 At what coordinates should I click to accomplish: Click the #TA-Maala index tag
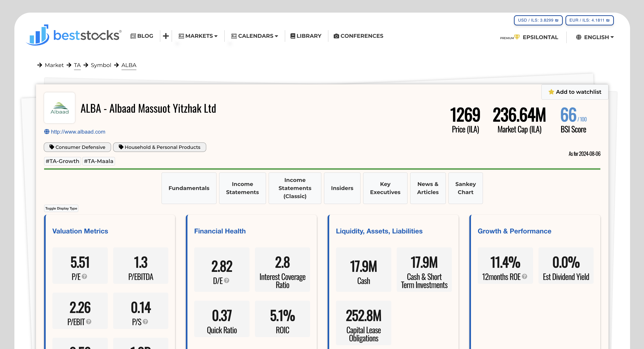(x=99, y=161)
